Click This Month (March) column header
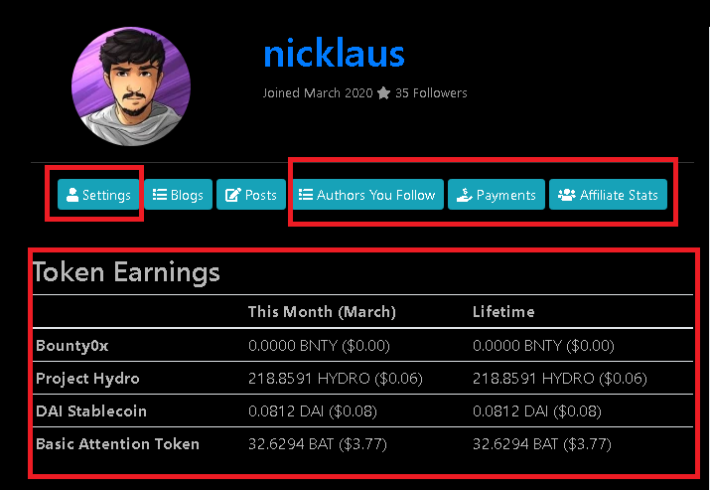710x490 pixels. coord(322,312)
